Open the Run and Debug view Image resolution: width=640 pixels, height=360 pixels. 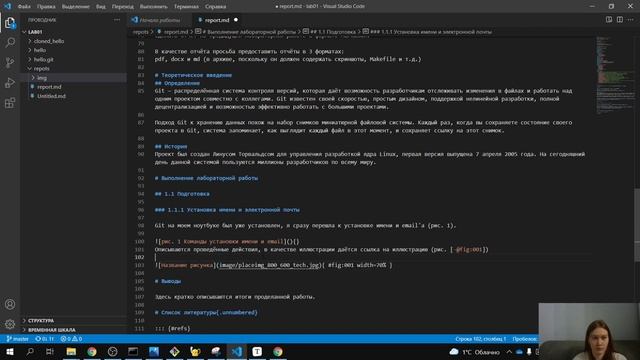[x=10, y=82]
